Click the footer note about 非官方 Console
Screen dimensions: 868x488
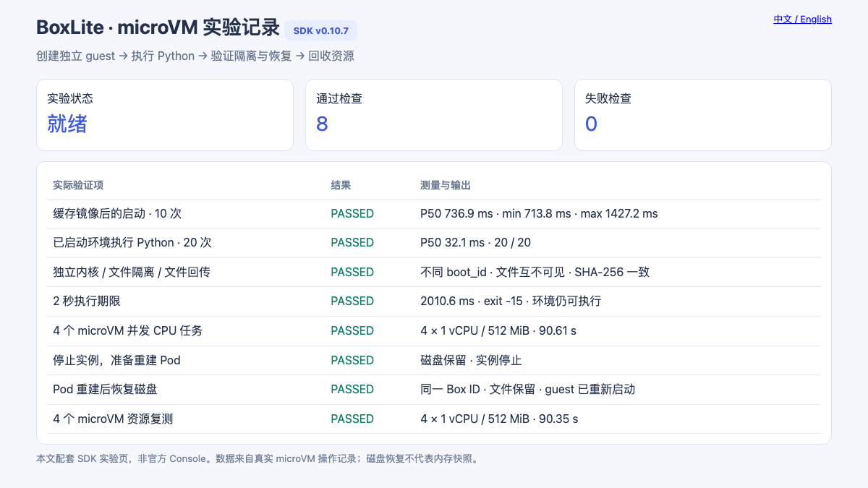(258, 458)
